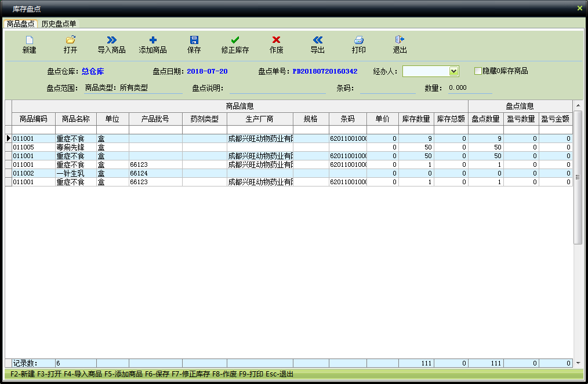The width and height of the screenshot is (588, 384).
Task: Click the 药剂类型 column header
Action: (204, 119)
